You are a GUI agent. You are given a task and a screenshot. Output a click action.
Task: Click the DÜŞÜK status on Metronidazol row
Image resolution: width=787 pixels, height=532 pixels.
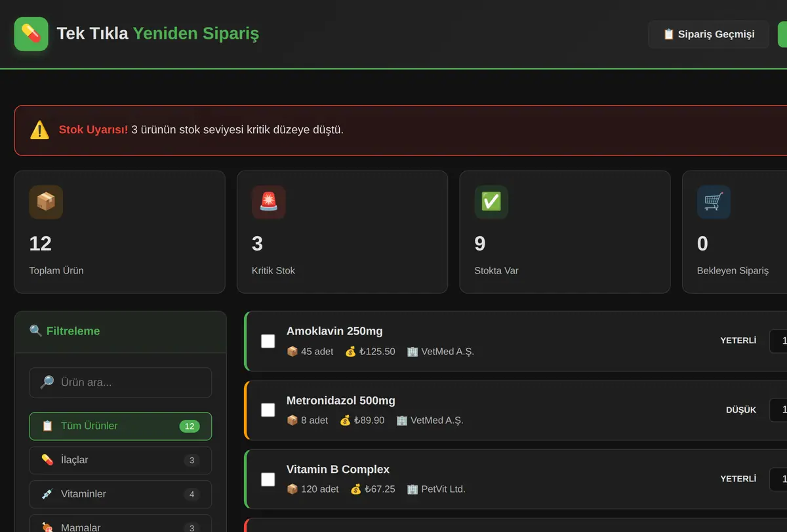pyautogui.click(x=741, y=410)
